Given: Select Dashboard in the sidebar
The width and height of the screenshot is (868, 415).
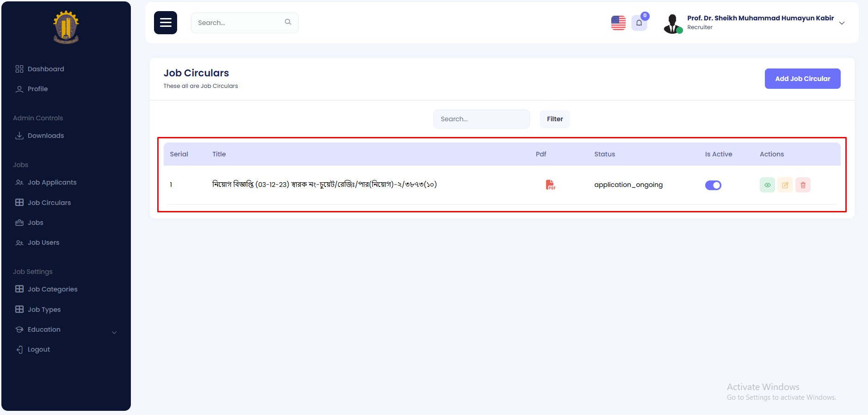Looking at the screenshot, I should tap(46, 69).
